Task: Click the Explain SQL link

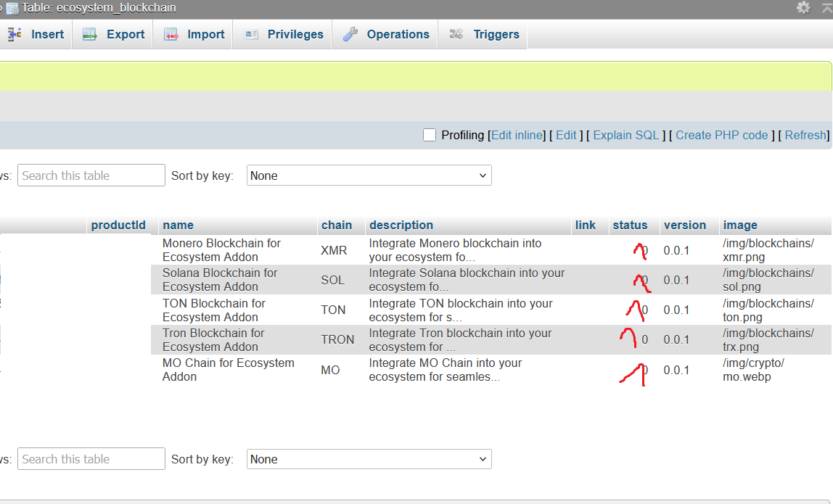Action: pos(625,135)
